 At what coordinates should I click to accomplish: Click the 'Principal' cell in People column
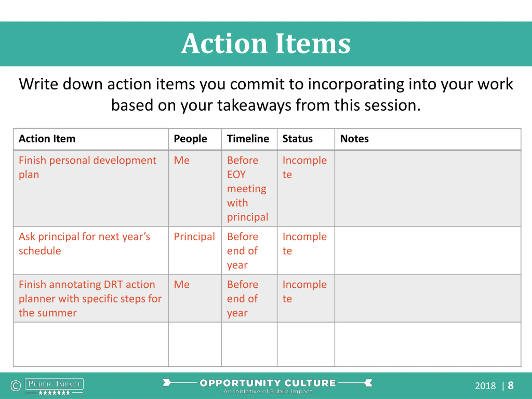click(195, 250)
